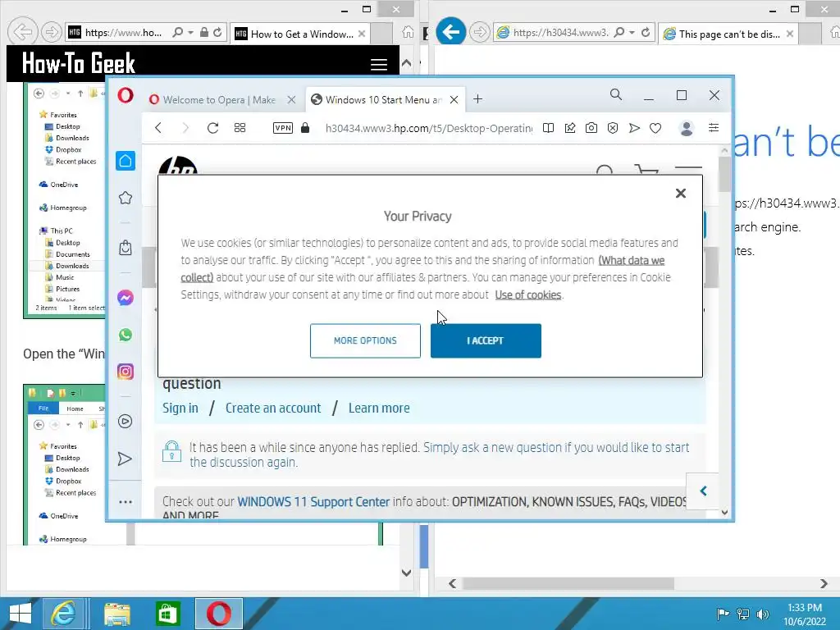Open File Explorer from taskbar

[117, 614]
